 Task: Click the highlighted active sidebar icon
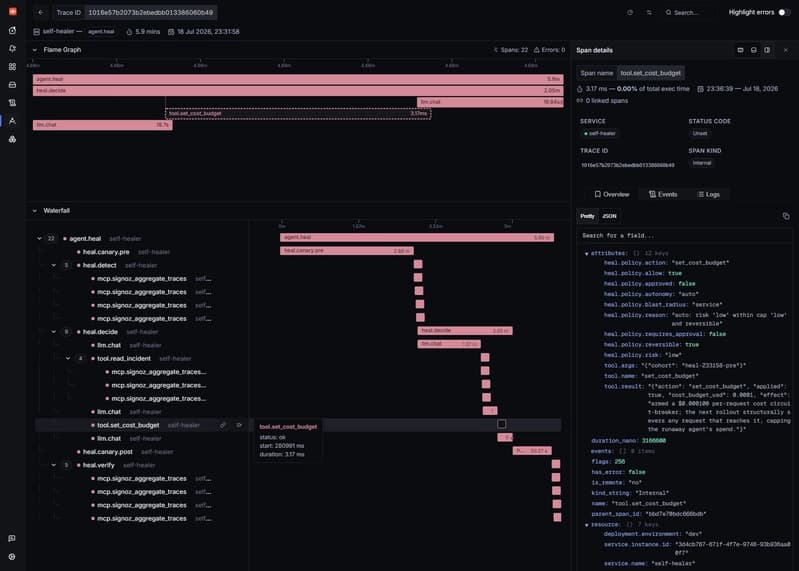point(12,121)
